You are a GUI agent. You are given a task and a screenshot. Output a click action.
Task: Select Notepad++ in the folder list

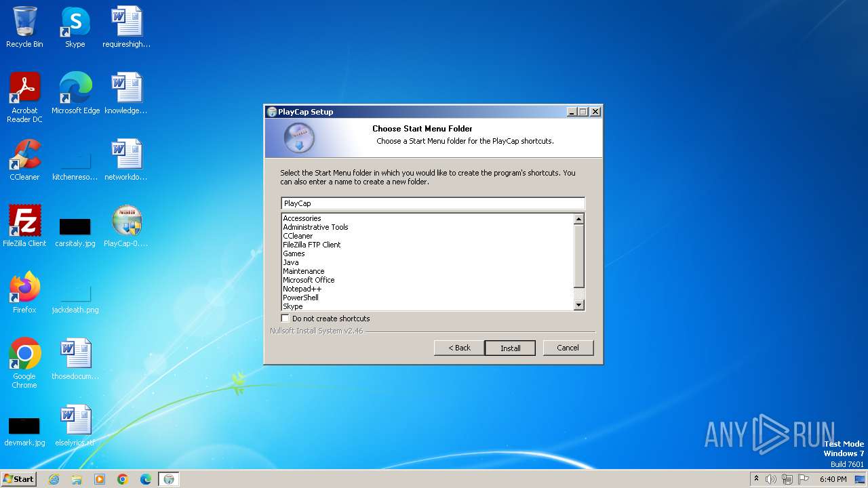point(302,289)
